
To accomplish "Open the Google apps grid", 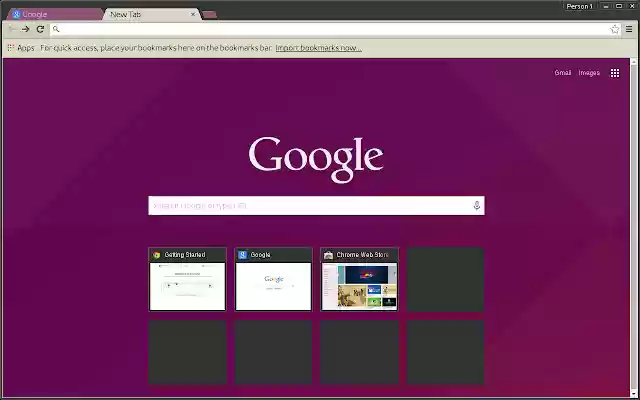I will point(615,73).
